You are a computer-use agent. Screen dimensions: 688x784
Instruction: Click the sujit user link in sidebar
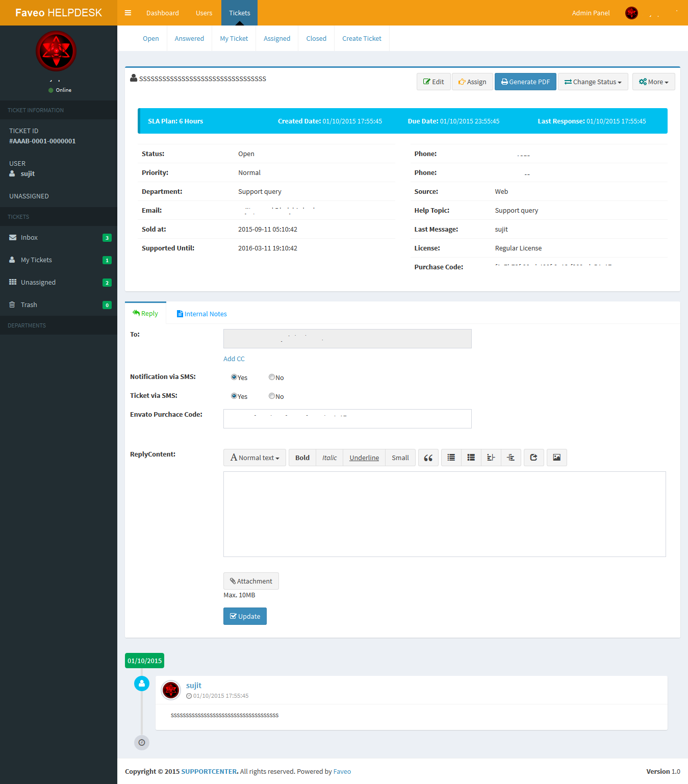tap(28, 173)
